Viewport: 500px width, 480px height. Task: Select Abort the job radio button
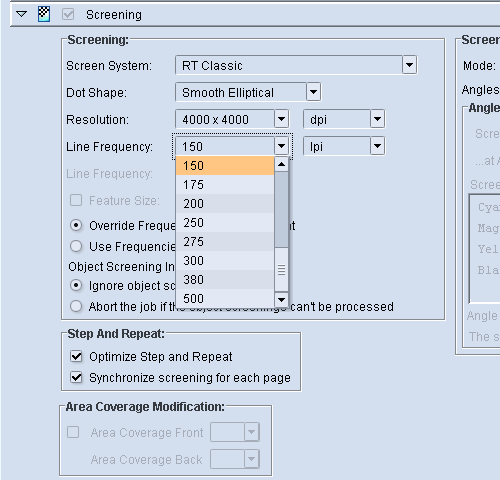(76, 306)
